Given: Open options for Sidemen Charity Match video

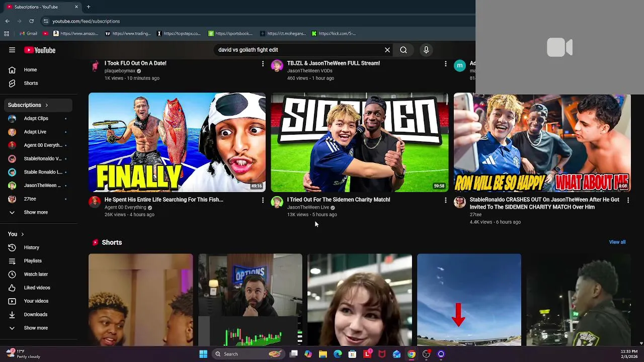Looking at the screenshot, I should 445,200.
